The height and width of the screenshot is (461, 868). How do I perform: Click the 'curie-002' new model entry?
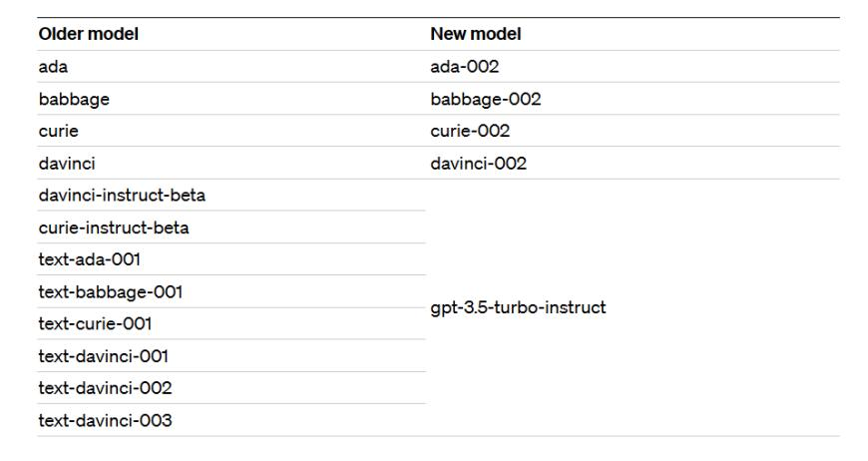coord(470,131)
